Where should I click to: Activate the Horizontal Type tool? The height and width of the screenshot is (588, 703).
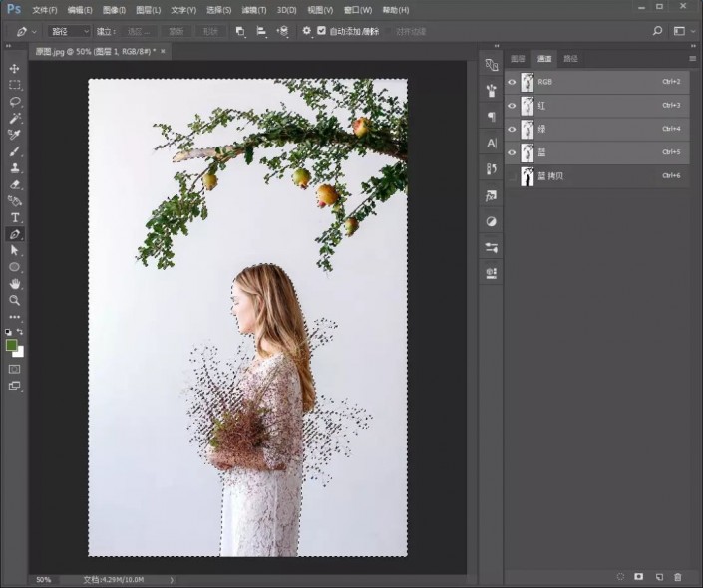click(15, 217)
